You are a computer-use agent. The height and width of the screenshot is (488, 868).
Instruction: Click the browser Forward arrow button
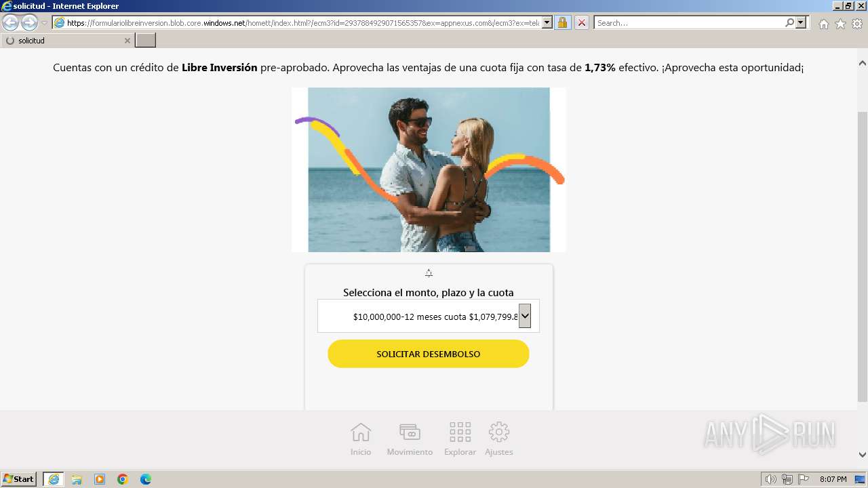point(29,23)
